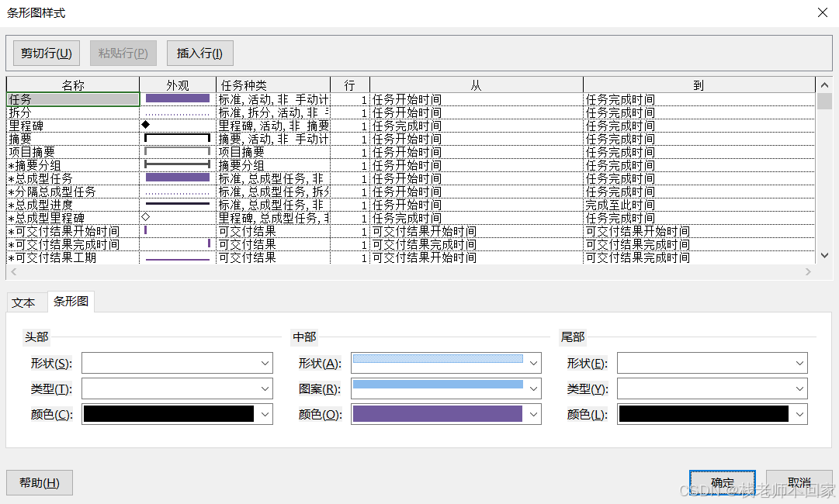The width and height of the screenshot is (839, 504).
Task: Click the 到 column header
Action: tap(699, 85)
